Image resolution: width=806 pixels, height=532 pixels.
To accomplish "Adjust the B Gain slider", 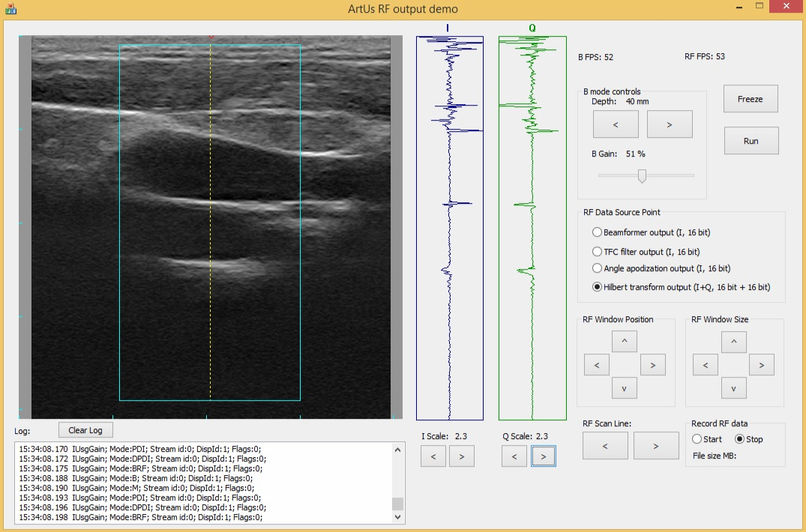I will pyautogui.click(x=642, y=176).
